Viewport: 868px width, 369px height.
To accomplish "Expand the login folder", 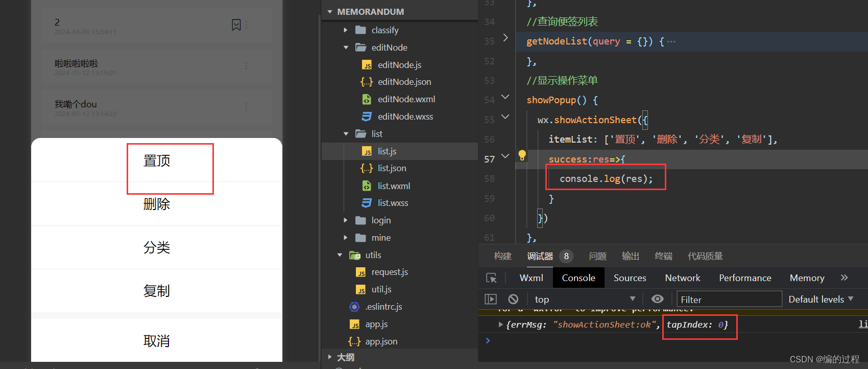I will tap(346, 220).
